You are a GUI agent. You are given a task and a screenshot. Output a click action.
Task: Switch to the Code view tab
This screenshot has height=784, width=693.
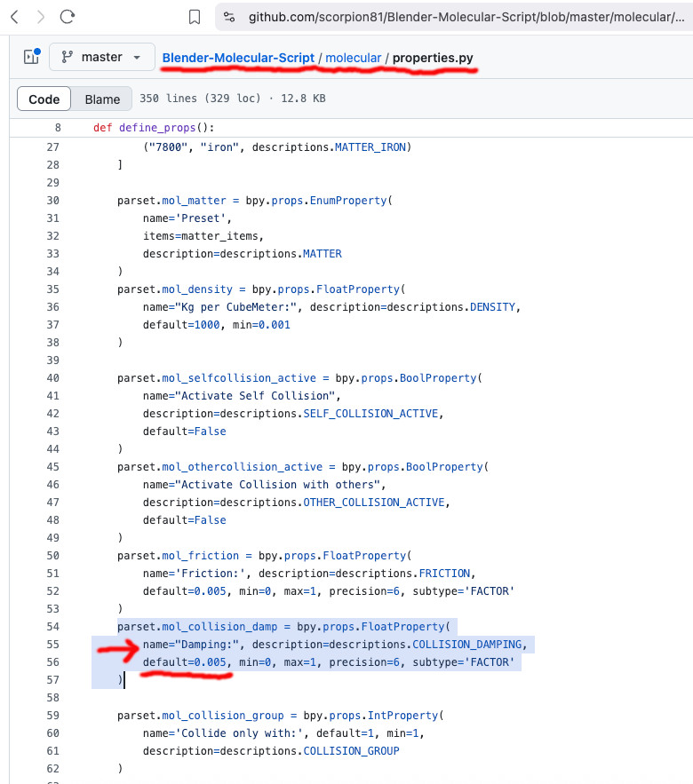coord(44,99)
